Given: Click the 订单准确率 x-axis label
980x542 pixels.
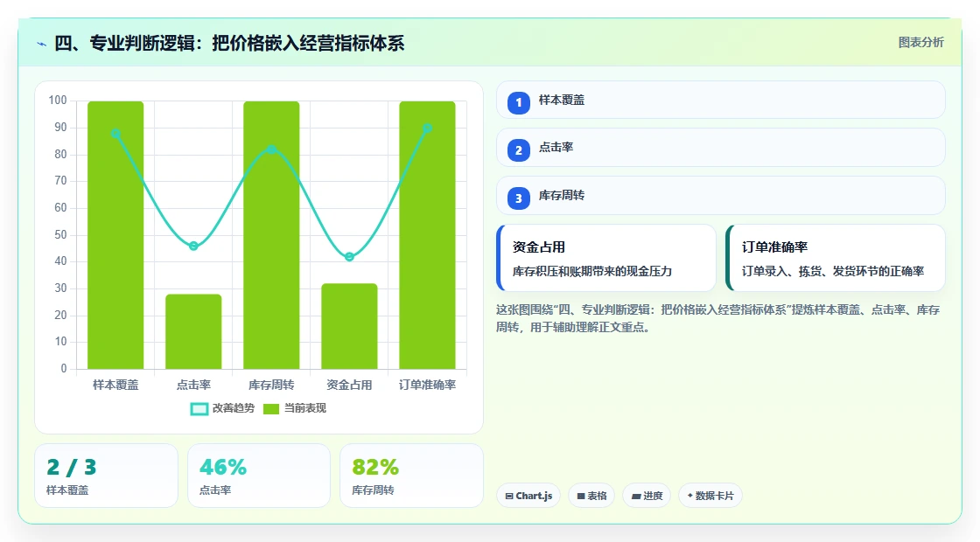Looking at the screenshot, I should point(428,386).
